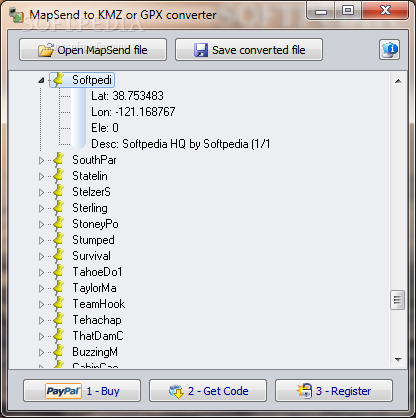The width and height of the screenshot is (416, 418).
Task: Select the TeamHook label
Action: point(99,304)
